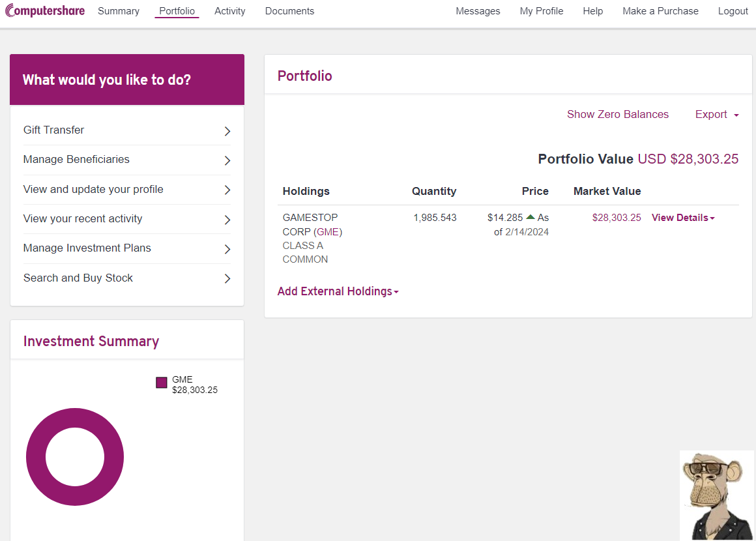The height and width of the screenshot is (541, 756).
Task: Expand Add External Holdings menu
Action: tap(338, 291)
